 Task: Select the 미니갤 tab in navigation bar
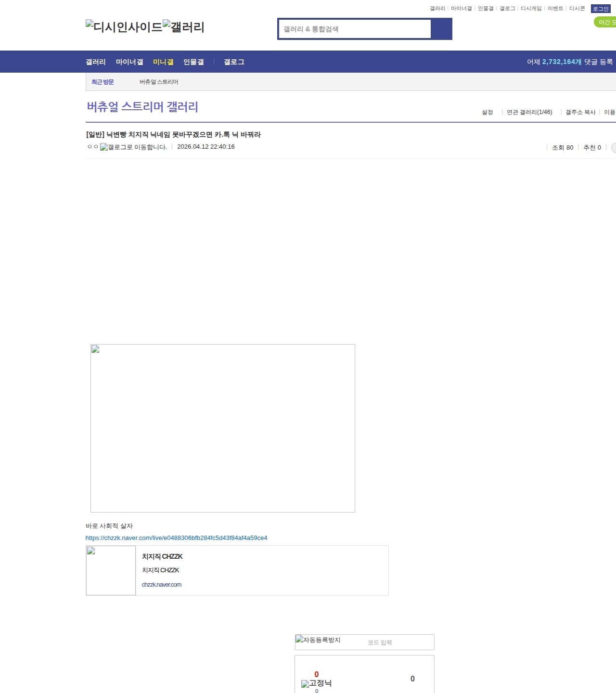[163, 62]
